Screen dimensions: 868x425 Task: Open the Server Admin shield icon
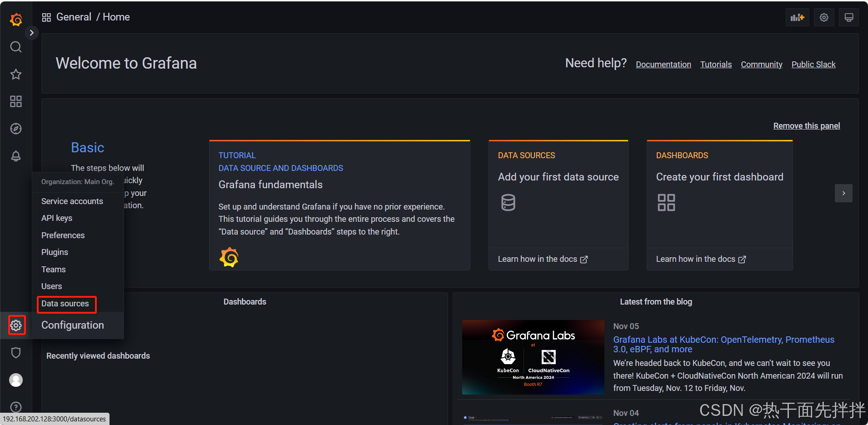(x=16, y=353)
